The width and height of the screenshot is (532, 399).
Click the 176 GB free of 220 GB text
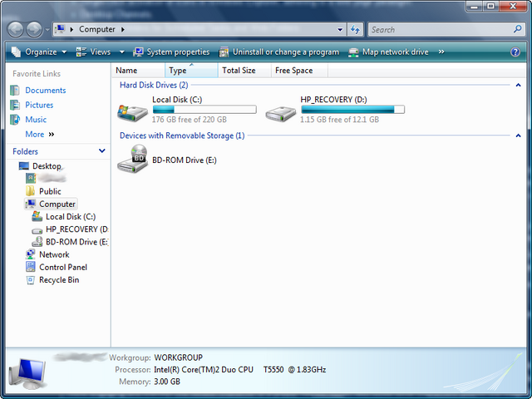[x=189, y=120]
